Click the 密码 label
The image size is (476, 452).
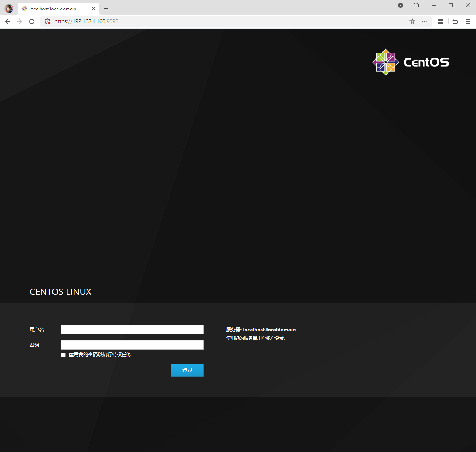tap(34, 345)
